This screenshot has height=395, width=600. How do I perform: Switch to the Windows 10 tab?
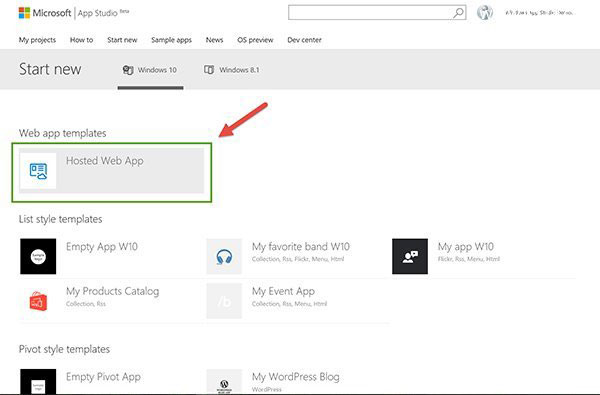(150, 70)
